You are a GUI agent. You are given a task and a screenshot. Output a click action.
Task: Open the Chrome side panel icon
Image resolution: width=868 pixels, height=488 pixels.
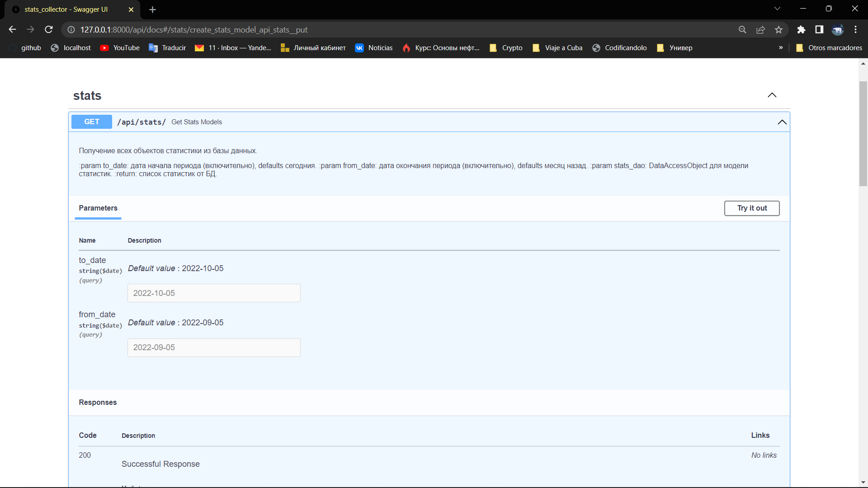[819, 29]
